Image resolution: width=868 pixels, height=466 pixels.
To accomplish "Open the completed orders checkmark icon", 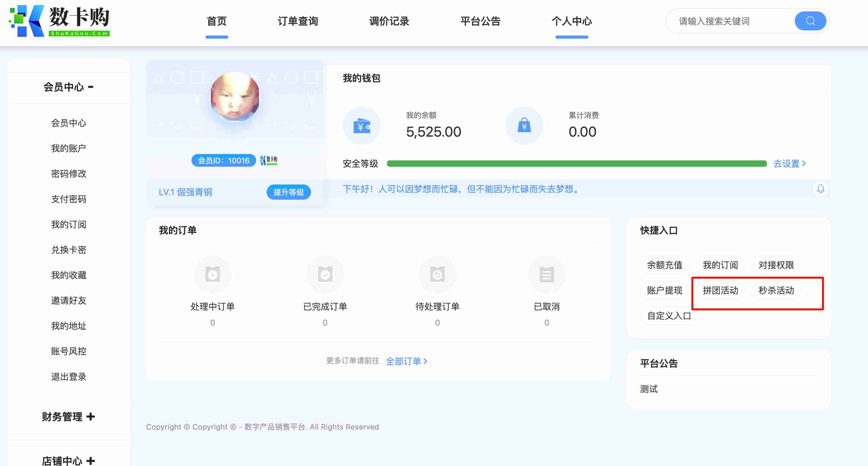I will click(x=325, y=274).
